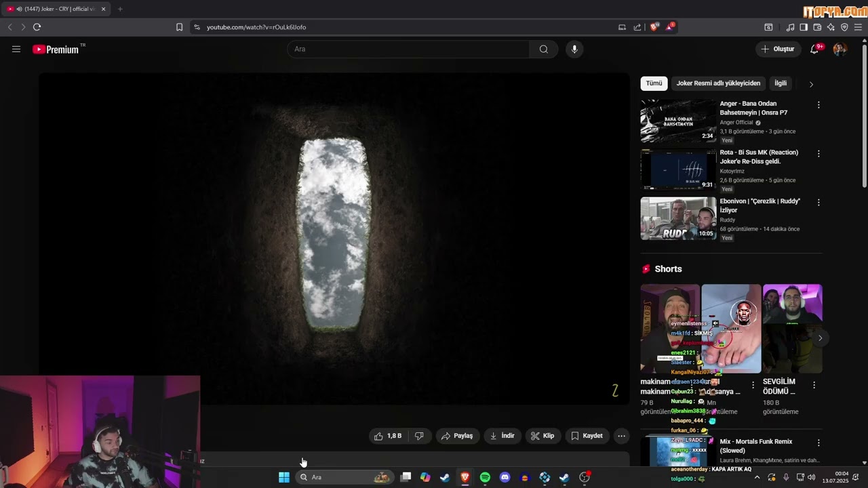Switch to the Joker CRY browser tab
The height and width of the screenshot is (488, 868).
click(56, 9)
